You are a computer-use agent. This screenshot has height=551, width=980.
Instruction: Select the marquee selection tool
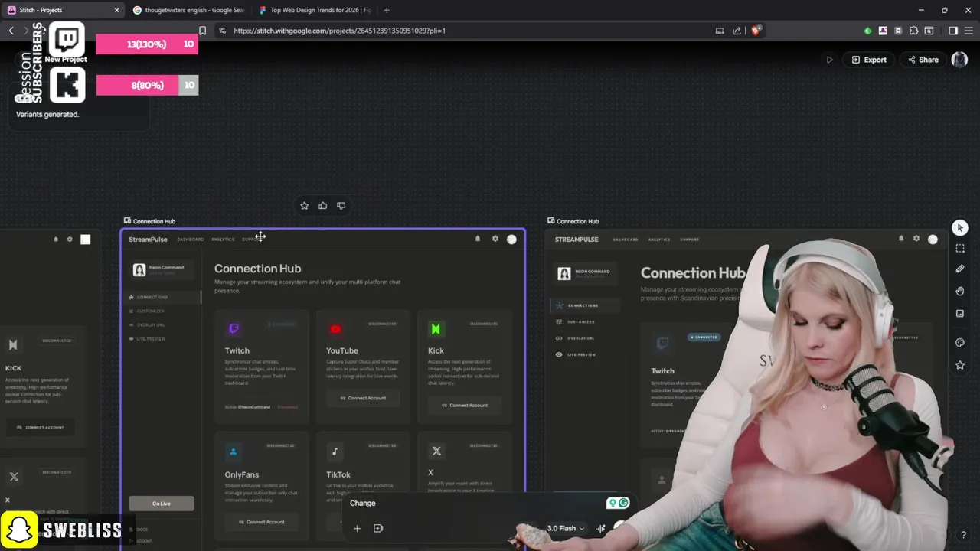(x=960, y=249)
